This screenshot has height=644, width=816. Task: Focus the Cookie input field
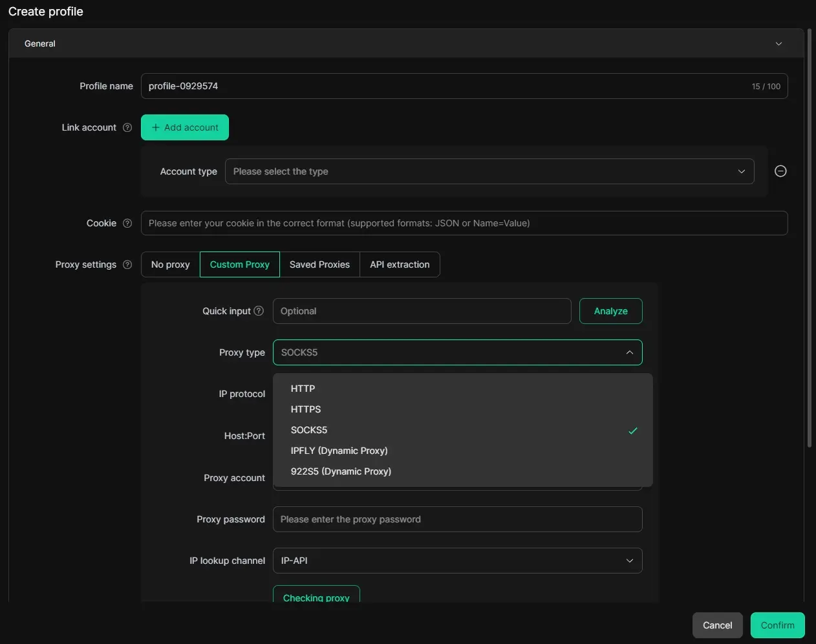click(464, 223)
